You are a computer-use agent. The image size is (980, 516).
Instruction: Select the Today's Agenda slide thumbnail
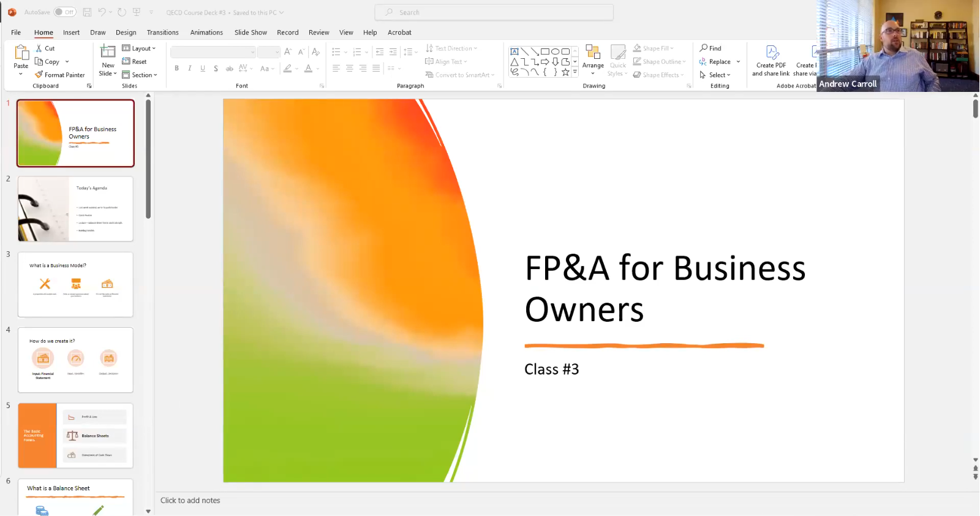75,209
